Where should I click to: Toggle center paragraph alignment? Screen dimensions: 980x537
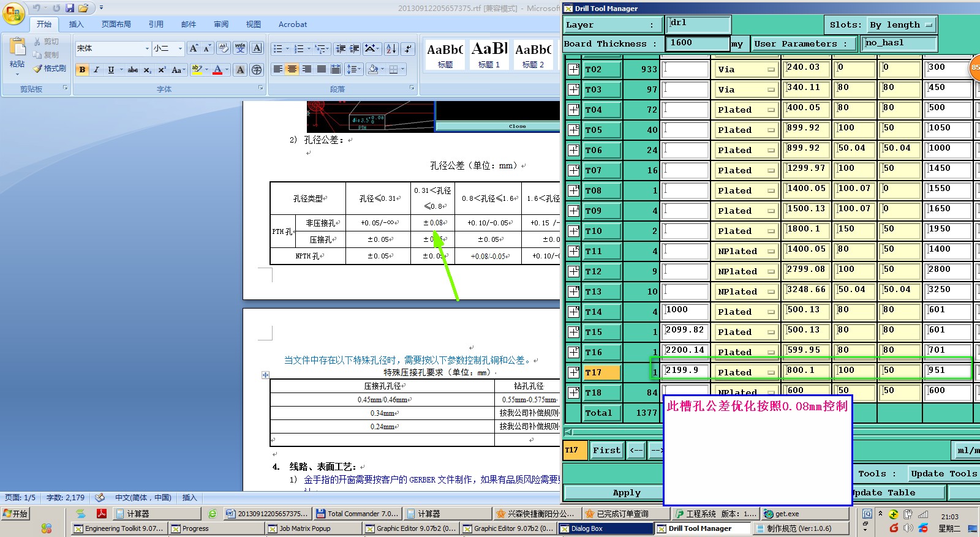point(292,69)
